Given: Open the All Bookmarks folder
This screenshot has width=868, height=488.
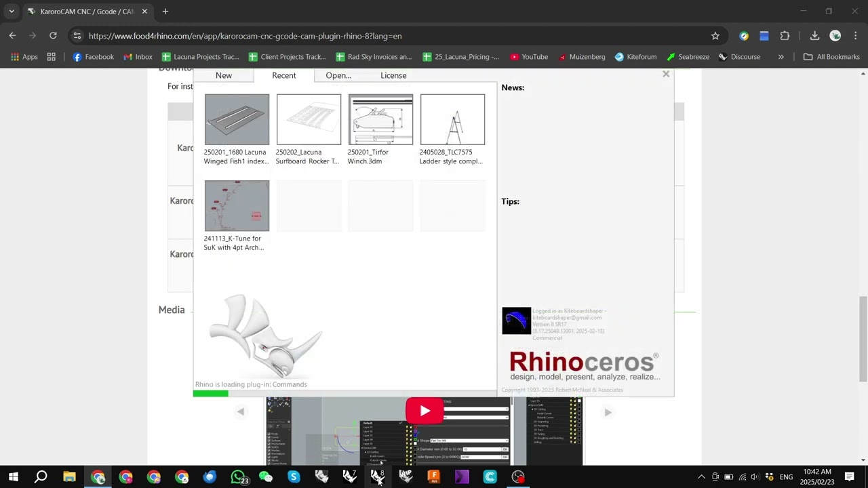Looking at the screenshot, I should 831,57.
